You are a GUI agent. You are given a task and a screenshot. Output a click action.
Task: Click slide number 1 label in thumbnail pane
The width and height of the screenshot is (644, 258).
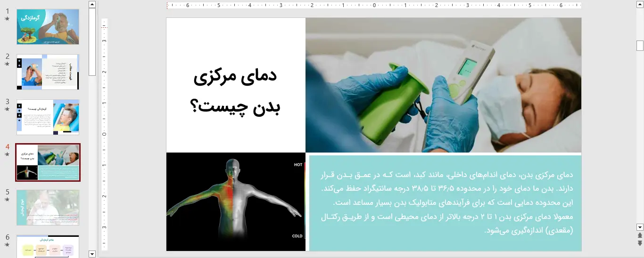click(x=7, y=11)
